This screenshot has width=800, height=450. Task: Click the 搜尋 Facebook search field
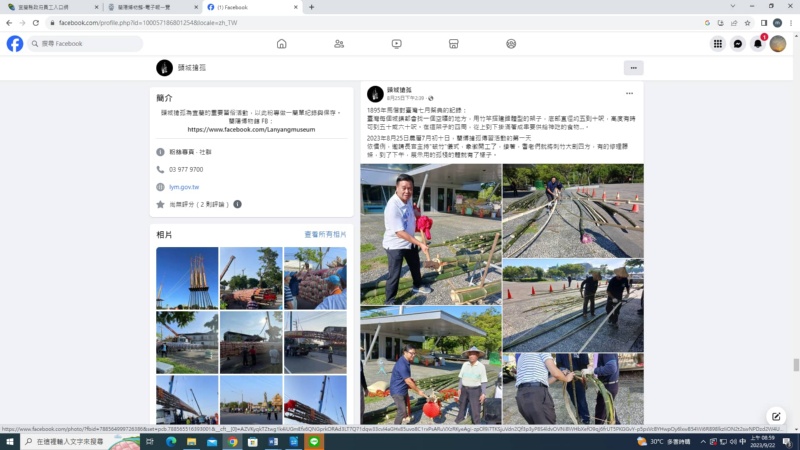[x=90, y=44]
